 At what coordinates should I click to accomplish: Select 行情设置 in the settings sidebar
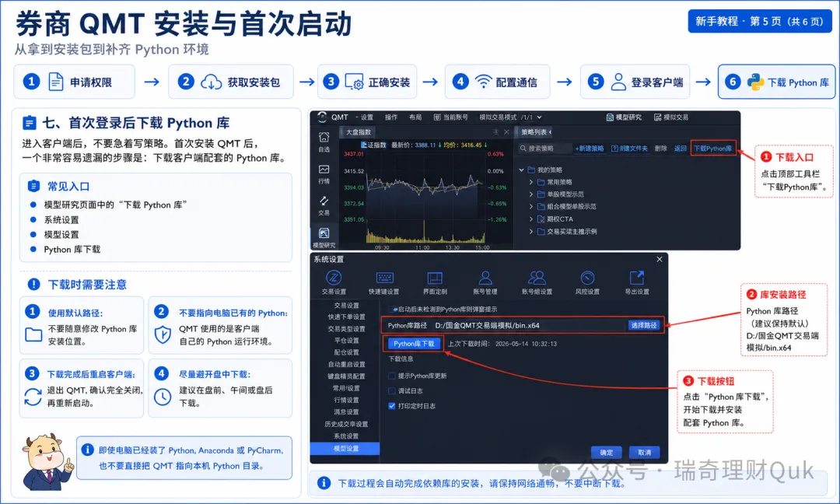point(345,400)
